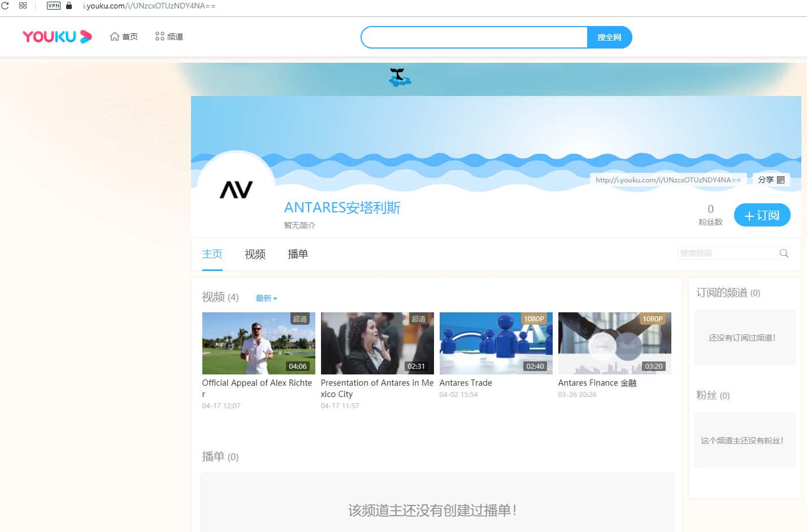
Task: Click the 暂无简介 description text
Action: pos(300,225)
